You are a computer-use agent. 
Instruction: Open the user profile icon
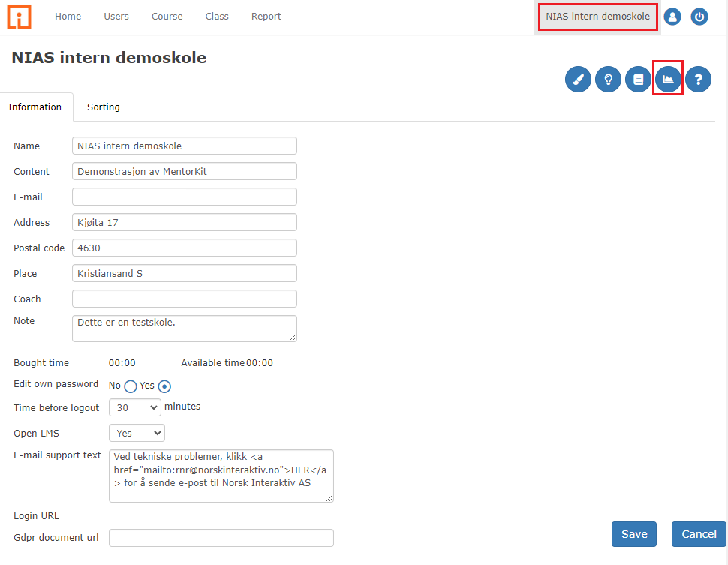coord(672,17)
